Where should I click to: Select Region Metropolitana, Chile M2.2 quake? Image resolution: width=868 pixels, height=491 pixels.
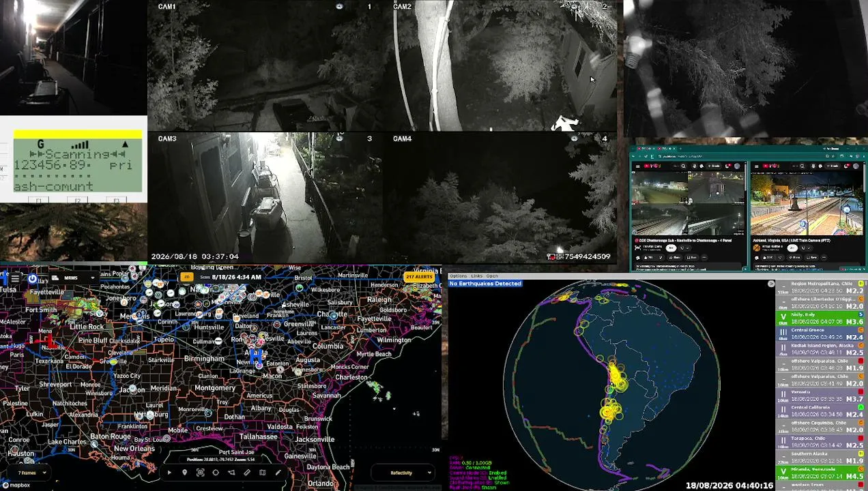(x=821, y=286)
